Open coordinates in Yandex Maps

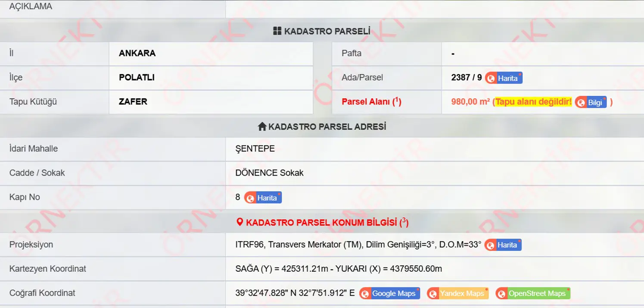(458, 293)
